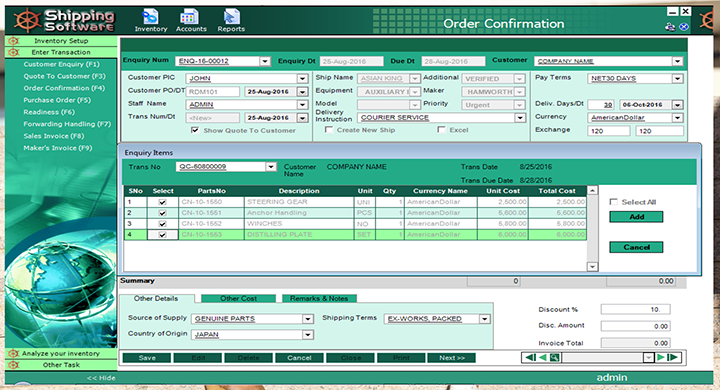
Task: Expand Pay Terms NET30 DAYS dropdown
Action: (677, 79)
